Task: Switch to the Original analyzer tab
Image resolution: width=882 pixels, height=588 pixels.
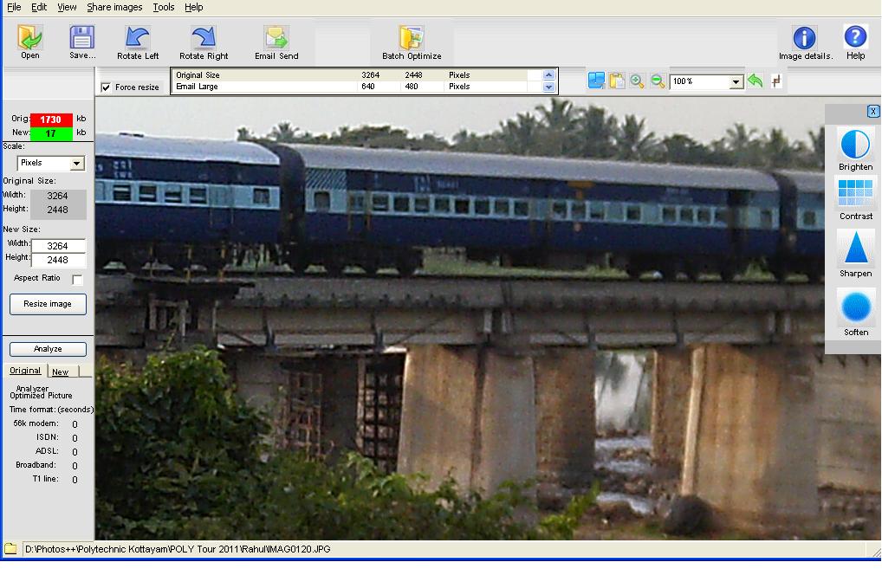Action: [x=25, y=371]
